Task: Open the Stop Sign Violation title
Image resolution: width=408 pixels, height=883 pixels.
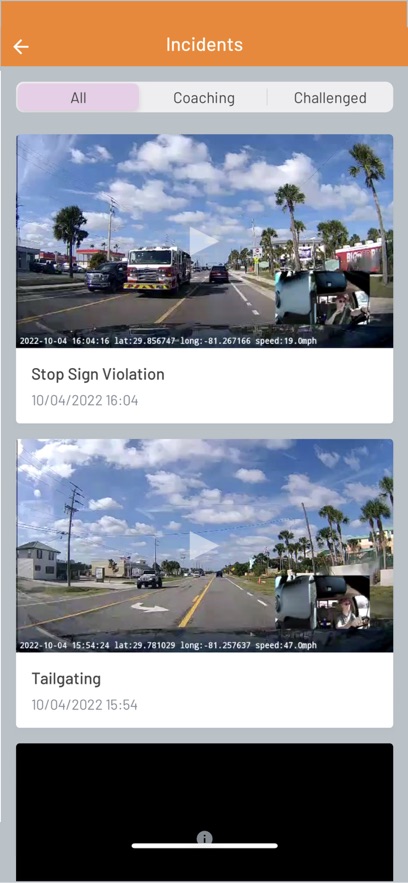Action: coord(98,374)
